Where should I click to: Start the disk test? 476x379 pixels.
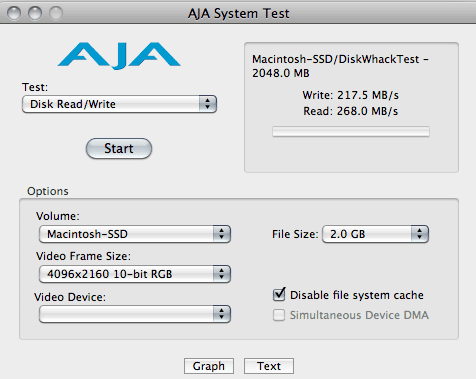point(119,148)
